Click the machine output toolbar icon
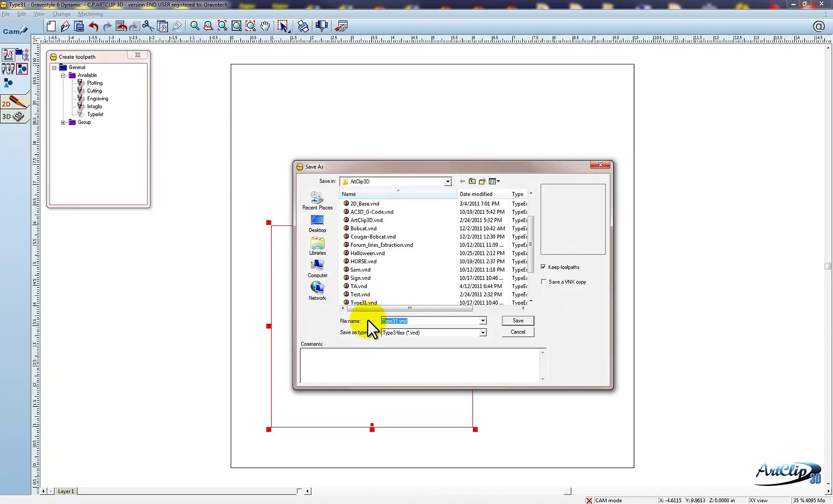The height and width of the screenshot is (504, 833). click(x=322, y=26)
